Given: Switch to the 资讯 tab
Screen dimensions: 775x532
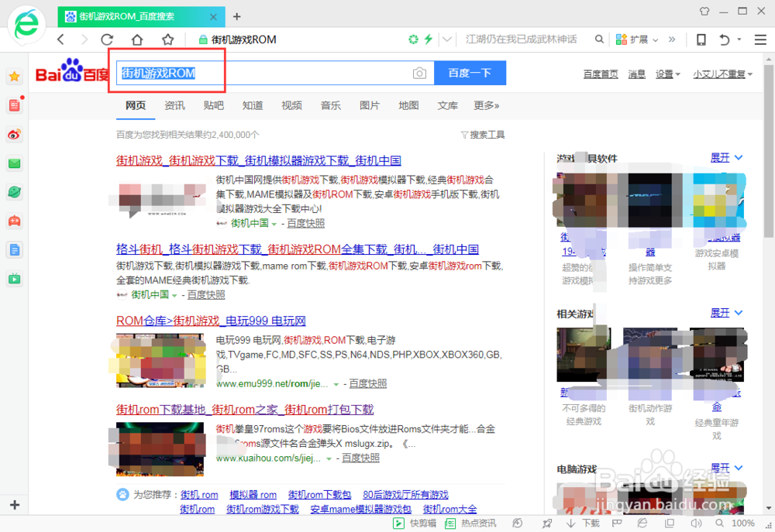Looking at the screenshot, I should pos(174,105).
